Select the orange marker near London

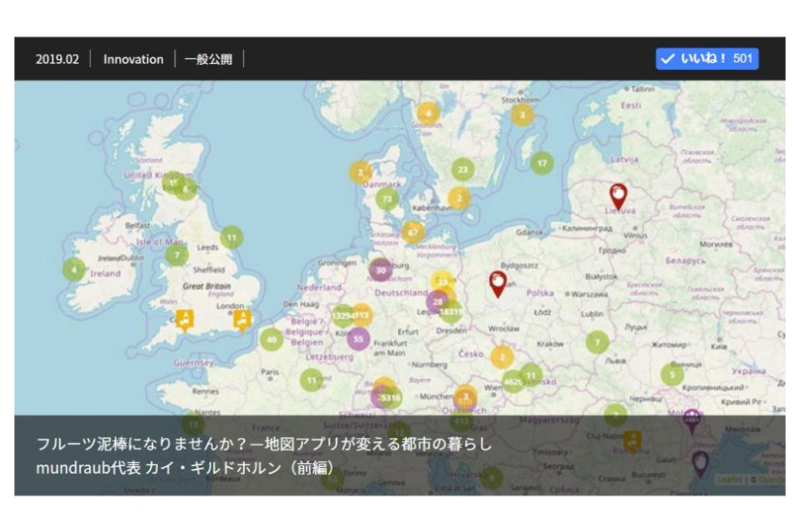tap(242, 319)
